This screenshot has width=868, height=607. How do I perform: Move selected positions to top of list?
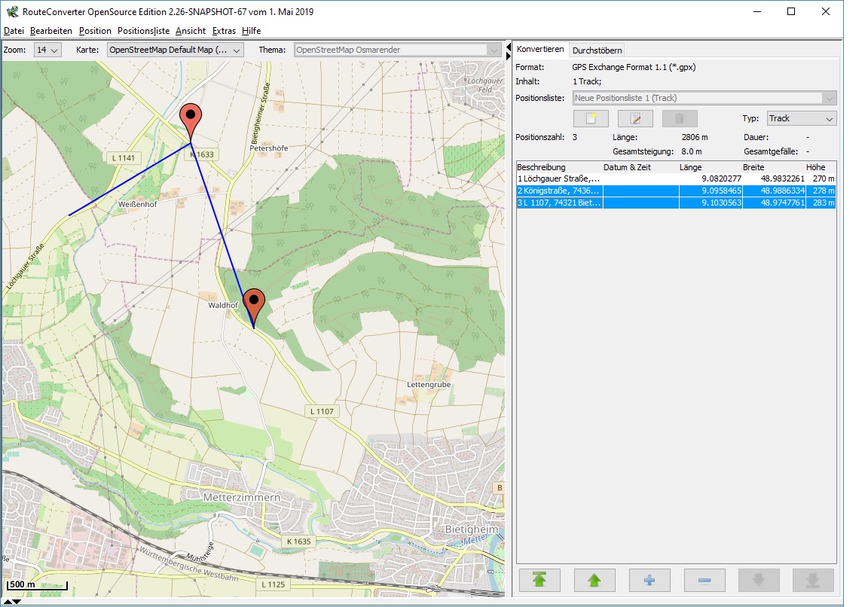tap(539, 580)
